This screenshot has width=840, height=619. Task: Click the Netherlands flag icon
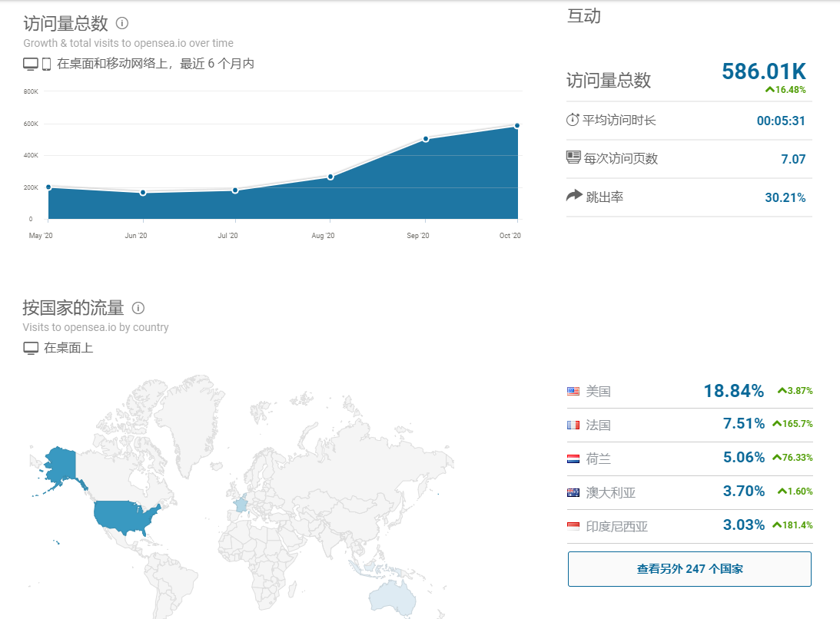[x=573, y=459]
